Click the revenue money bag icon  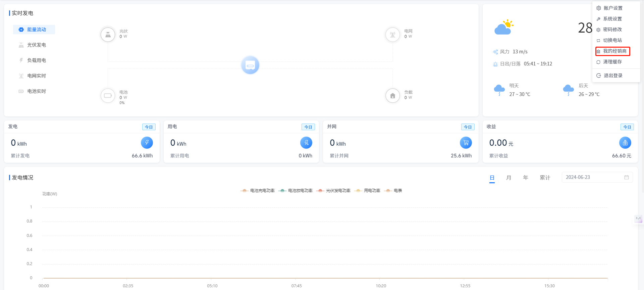pyautogui.click(x=625, y=143)
